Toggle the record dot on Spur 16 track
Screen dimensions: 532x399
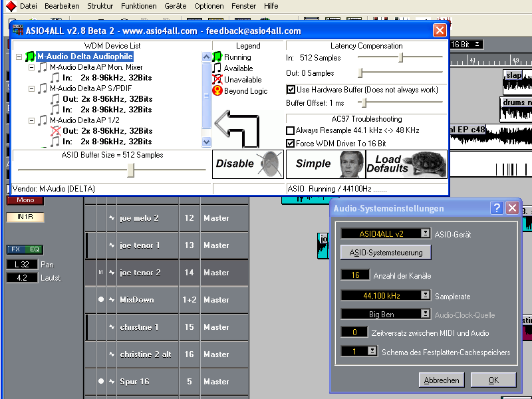(101, 381)
